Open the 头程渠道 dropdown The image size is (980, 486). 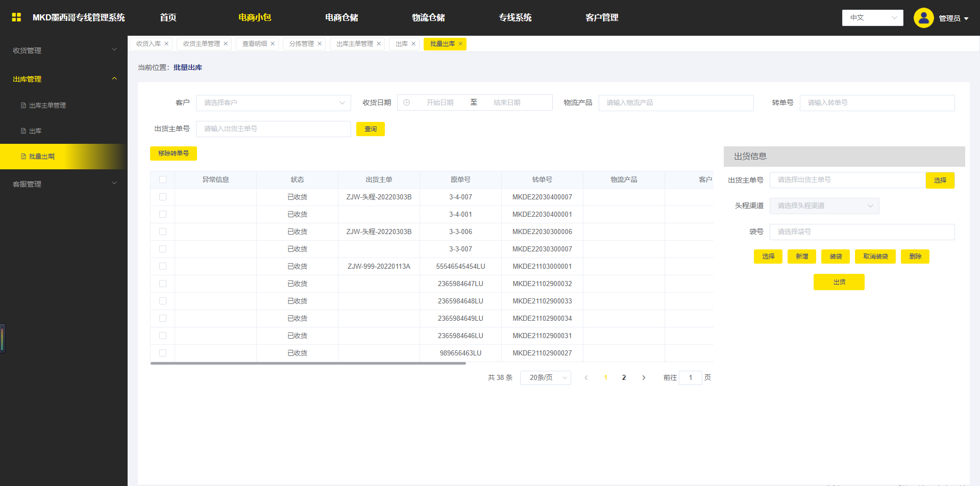824,206
